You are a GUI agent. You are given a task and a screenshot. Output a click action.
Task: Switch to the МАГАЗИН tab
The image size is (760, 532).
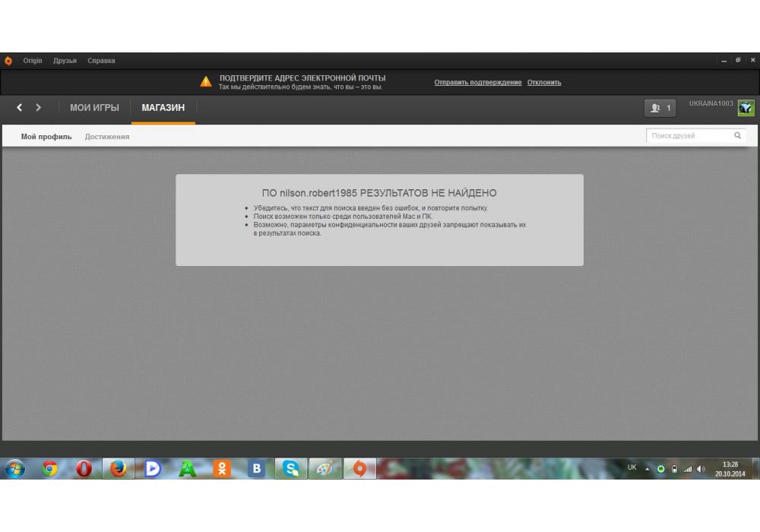click(x=163, y=108)
